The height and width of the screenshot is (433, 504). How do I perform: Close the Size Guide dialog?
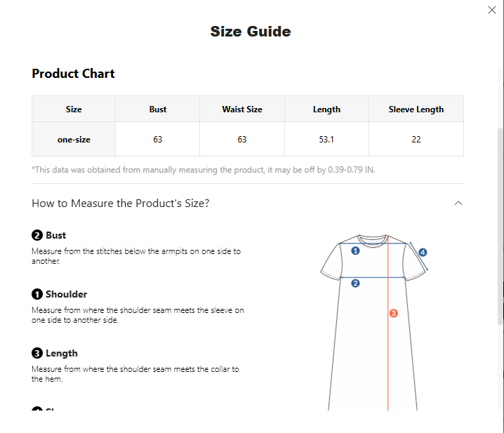pos(492,10)
